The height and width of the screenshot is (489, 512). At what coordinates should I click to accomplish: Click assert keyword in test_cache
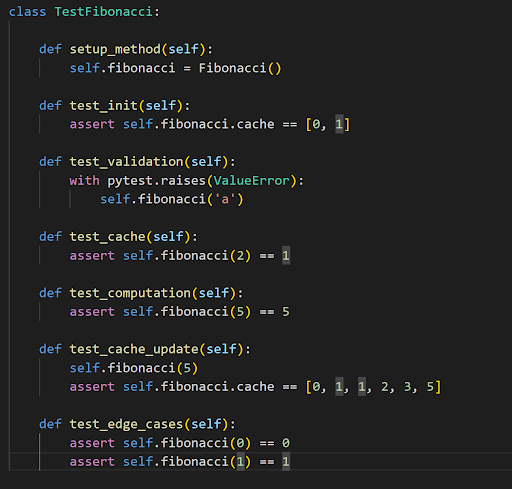tap(92, 256)
